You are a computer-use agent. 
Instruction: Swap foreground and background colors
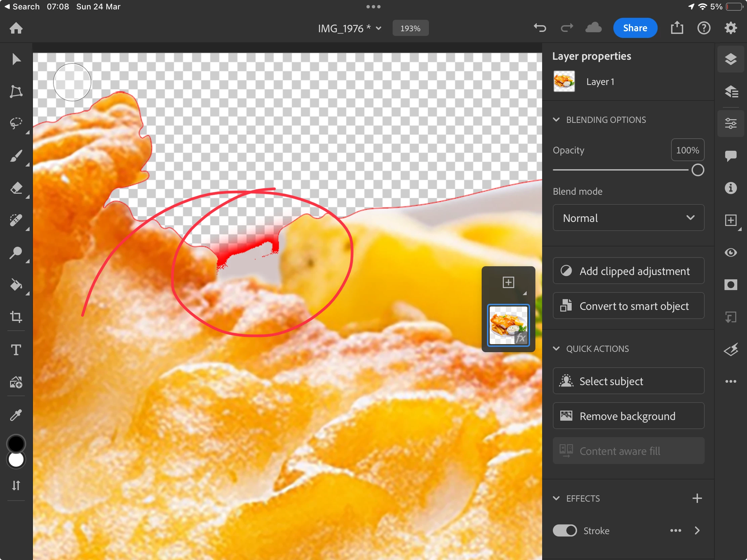(16, 485)
